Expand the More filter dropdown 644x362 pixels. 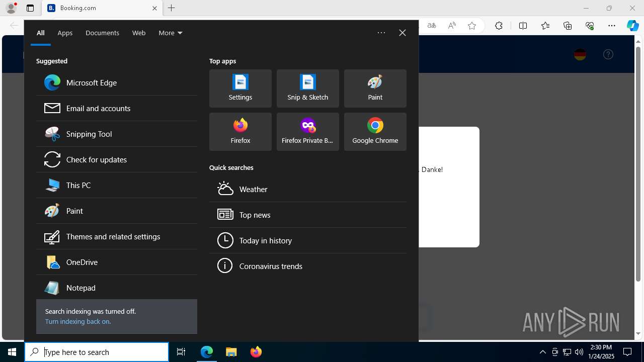pos(171,33)
